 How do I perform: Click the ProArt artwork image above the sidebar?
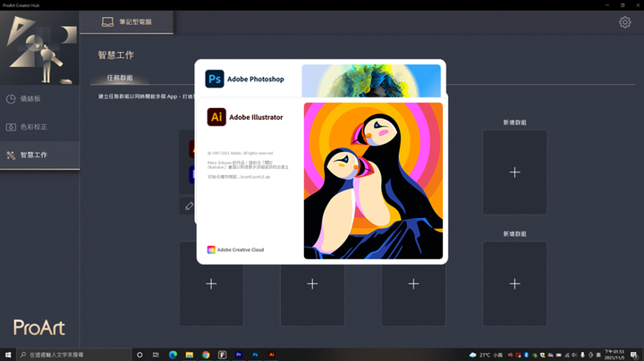(39, 48)
